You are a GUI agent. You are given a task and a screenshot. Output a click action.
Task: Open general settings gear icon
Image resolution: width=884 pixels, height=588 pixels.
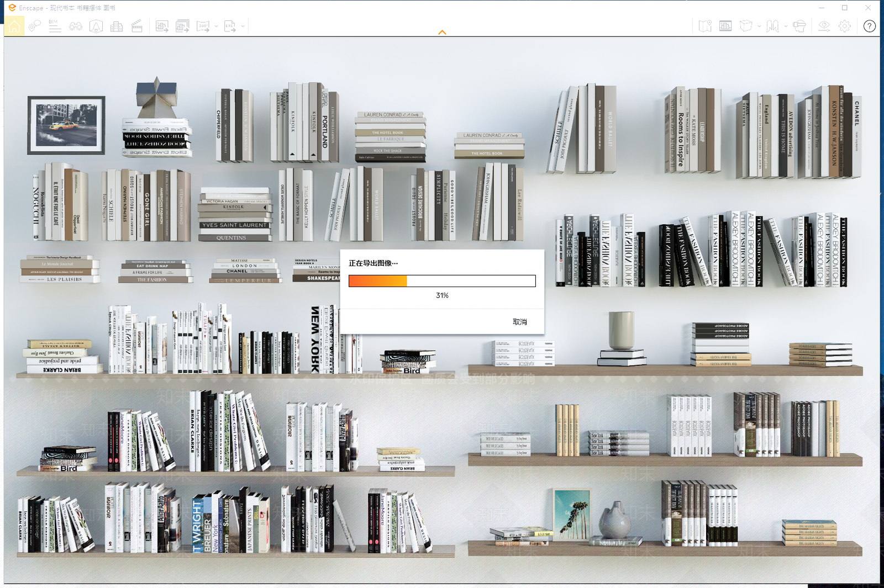pos(844,26)
